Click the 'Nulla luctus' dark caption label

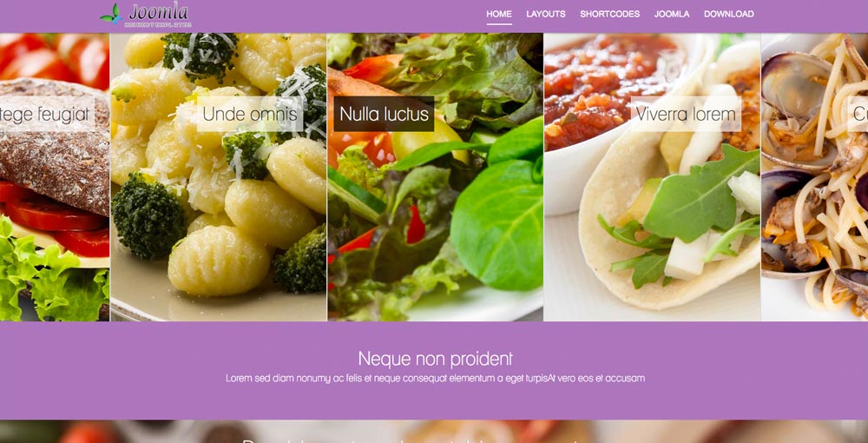coord(384,114)
